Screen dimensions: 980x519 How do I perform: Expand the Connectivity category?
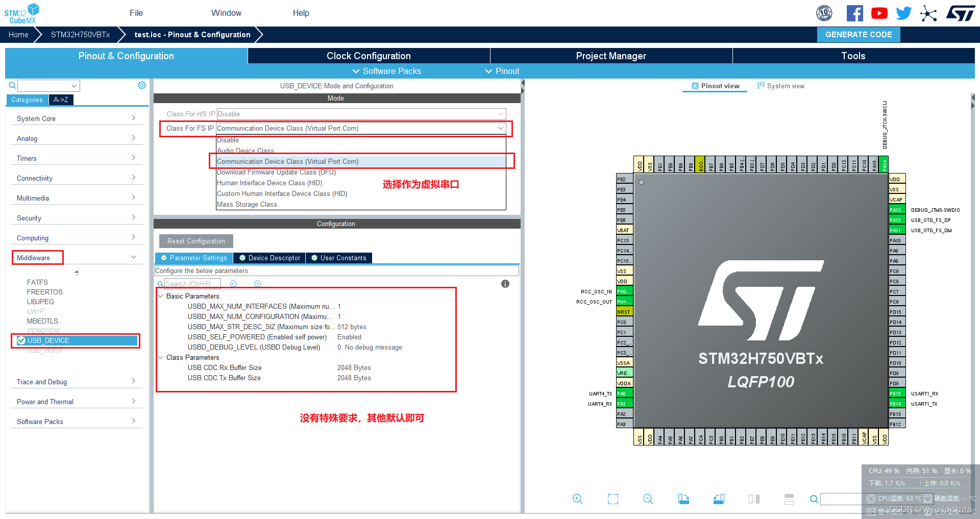click(x=77, y=178)
